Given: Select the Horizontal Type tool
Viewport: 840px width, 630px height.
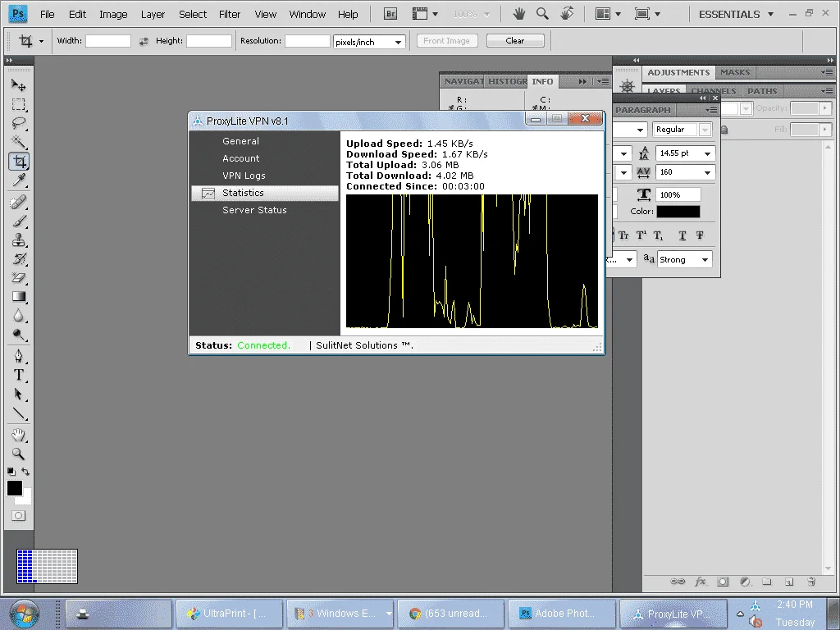Looking at the screenshot, I should pos(19,375).
